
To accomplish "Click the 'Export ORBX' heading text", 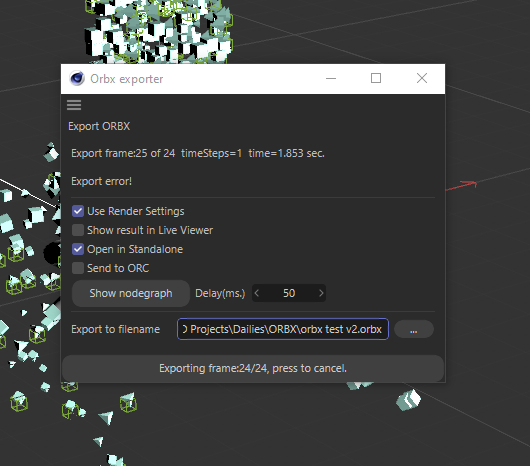I will click(x=99, y=126).
